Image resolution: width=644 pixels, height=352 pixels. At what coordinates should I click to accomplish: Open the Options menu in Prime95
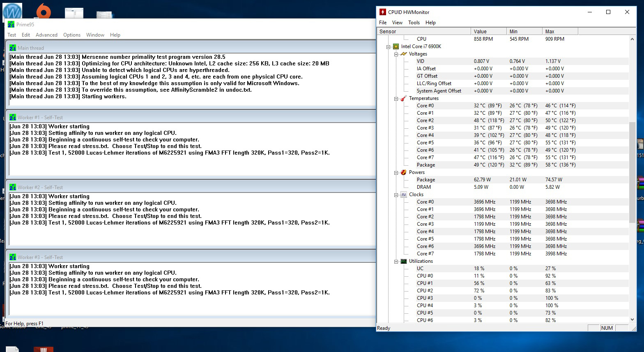[72, 35]
